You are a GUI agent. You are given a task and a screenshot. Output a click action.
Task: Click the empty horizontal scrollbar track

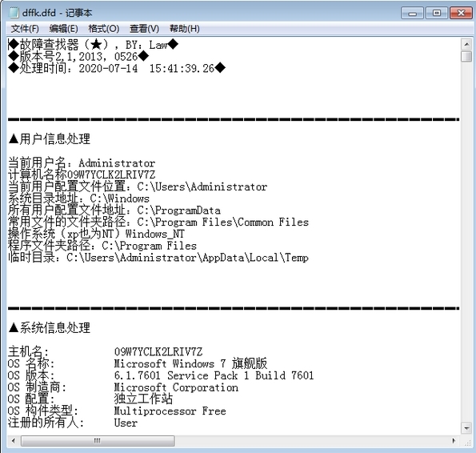[311, 440]
